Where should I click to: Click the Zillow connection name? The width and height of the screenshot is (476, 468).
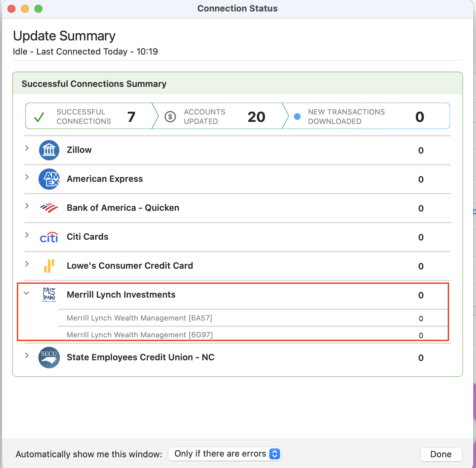pos(79,150)
